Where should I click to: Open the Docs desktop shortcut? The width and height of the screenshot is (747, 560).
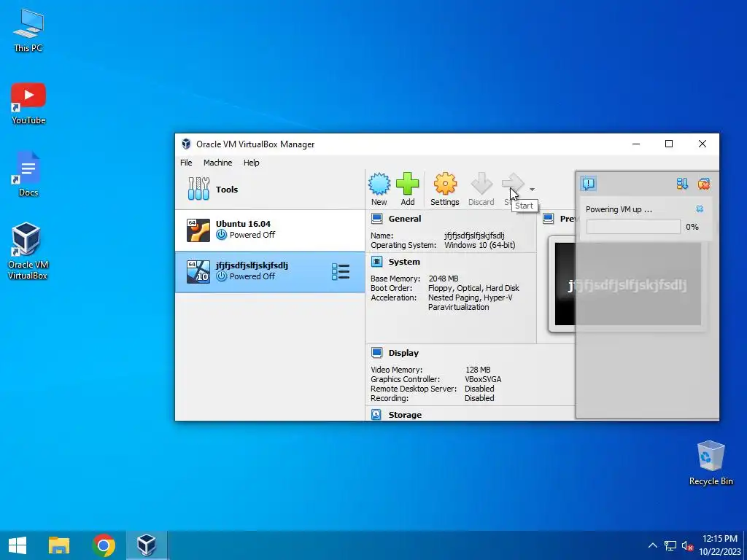[x=28, y=174]
